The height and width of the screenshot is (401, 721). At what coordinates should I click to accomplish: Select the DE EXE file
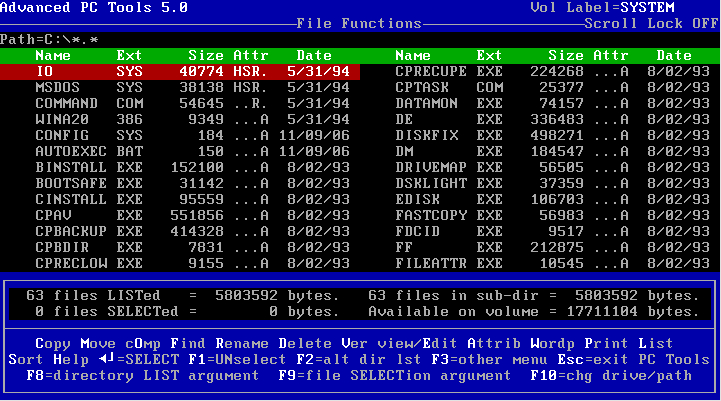[x=553, y=120]
